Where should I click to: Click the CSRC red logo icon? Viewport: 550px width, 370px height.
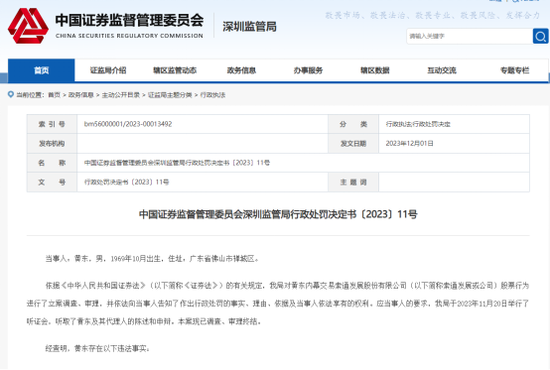point(28,26)
